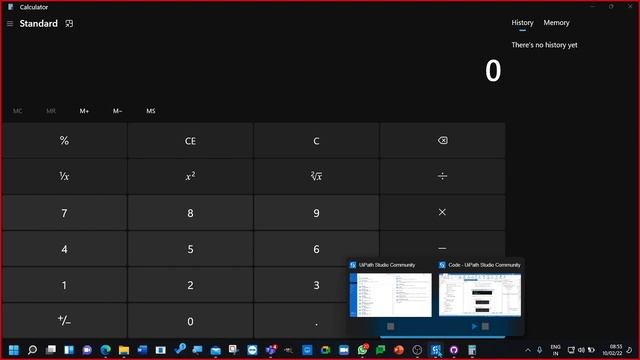Image resolution: width=640 pixels, height=360 pixels.
Task: Click number 2 on keypad
Action: coord(190,285)
